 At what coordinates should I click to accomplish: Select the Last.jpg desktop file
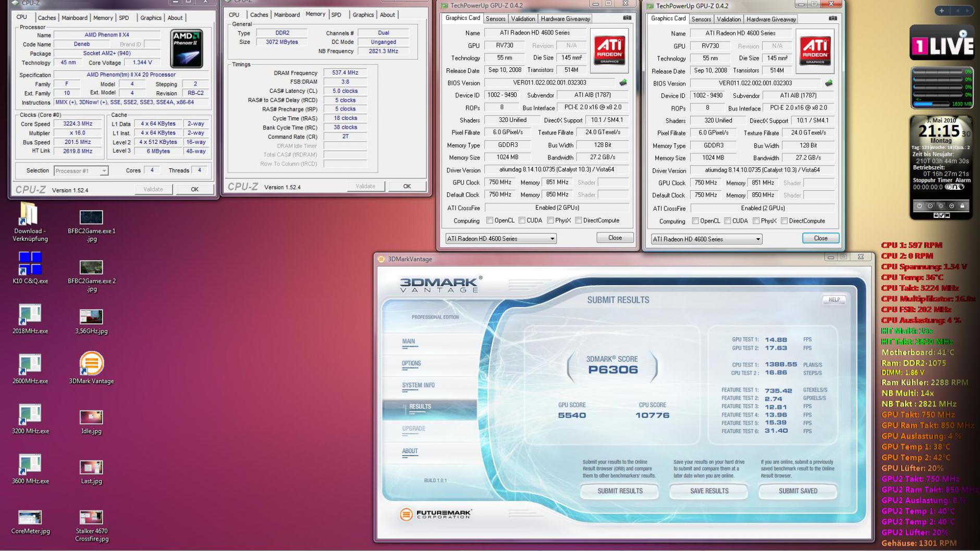click(91, 472)
